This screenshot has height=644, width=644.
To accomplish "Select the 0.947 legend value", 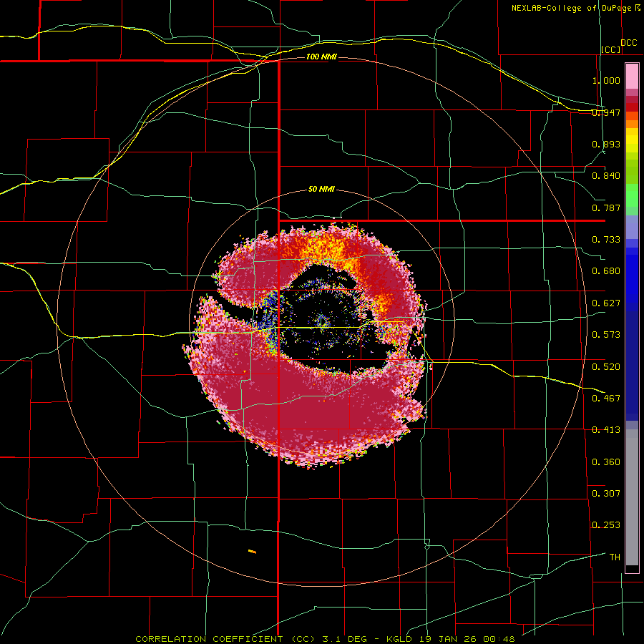I will click(x=606, y=112).
